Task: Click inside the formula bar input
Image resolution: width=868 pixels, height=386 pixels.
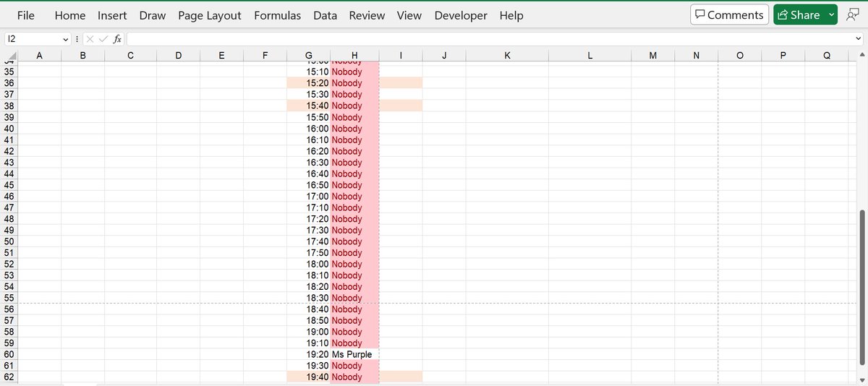Action: pos(489,38)
